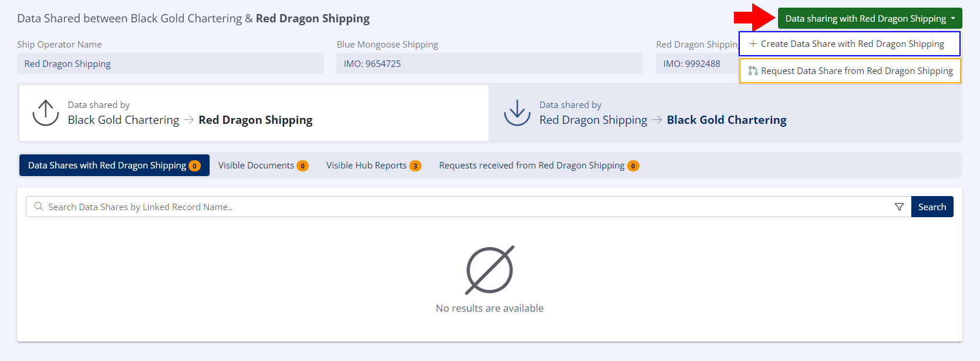Click the magnifying glass search icon
Image resolution: width=980 pixels, height=361 pixels.
tap(39, 207)
